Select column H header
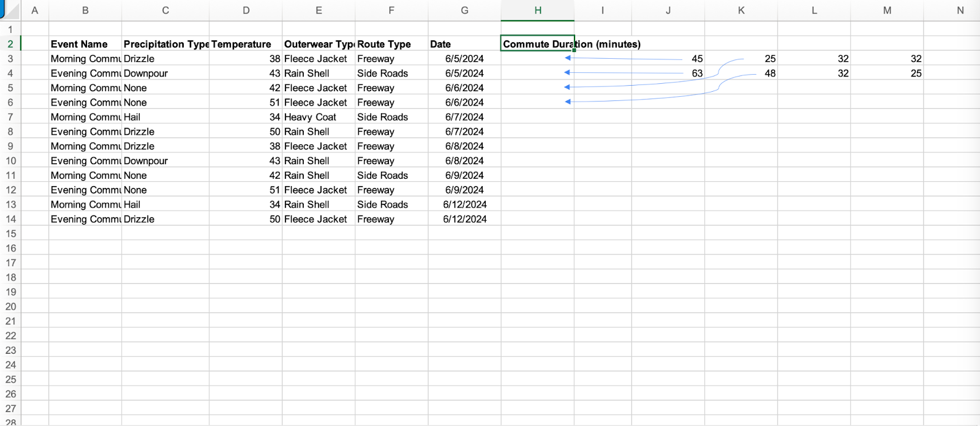The height and width of the screenshot is (426, 980). (537, 10)
